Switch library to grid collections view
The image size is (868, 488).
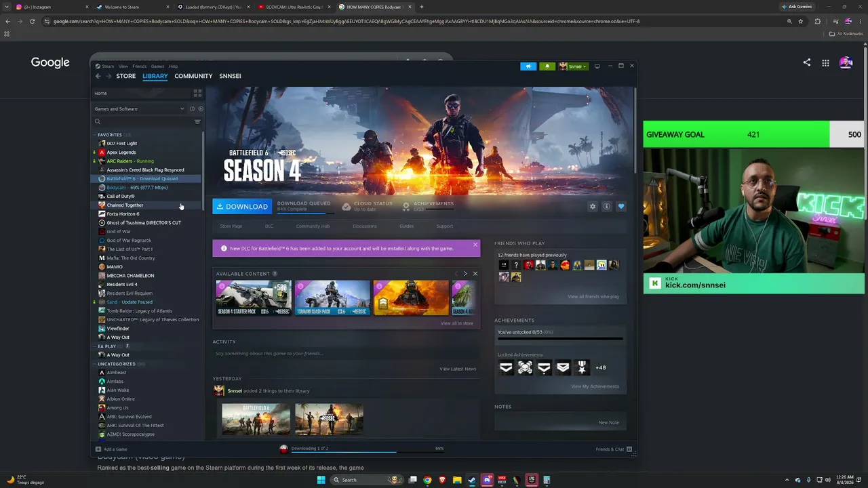pyautogui.click(x=197, y=93)
